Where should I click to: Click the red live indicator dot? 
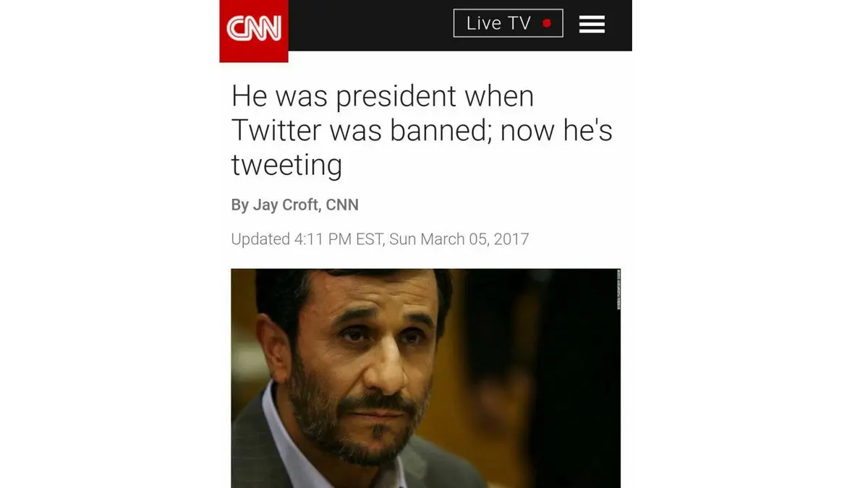[547, 23]
